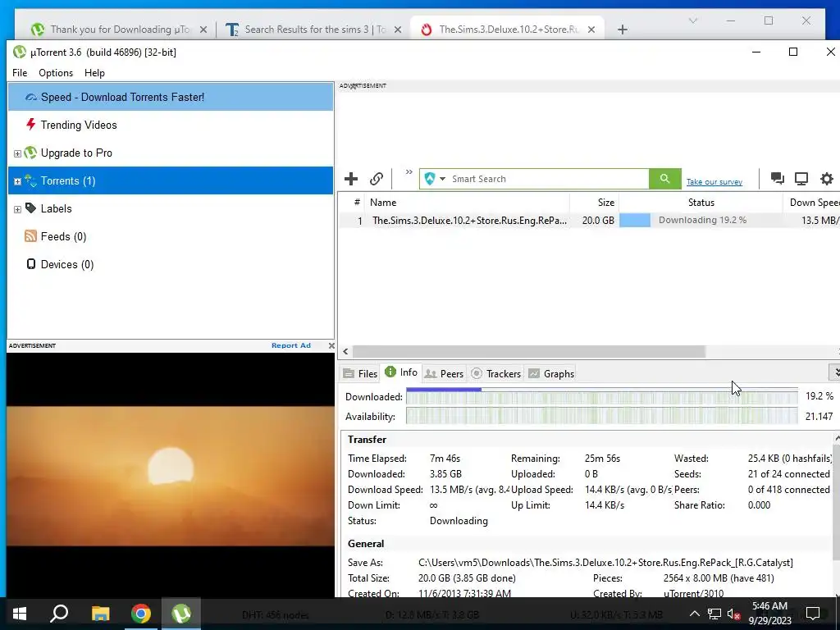Open the Help menu
The height and width of the screenshot is (630, 840).
pos(94,73)
